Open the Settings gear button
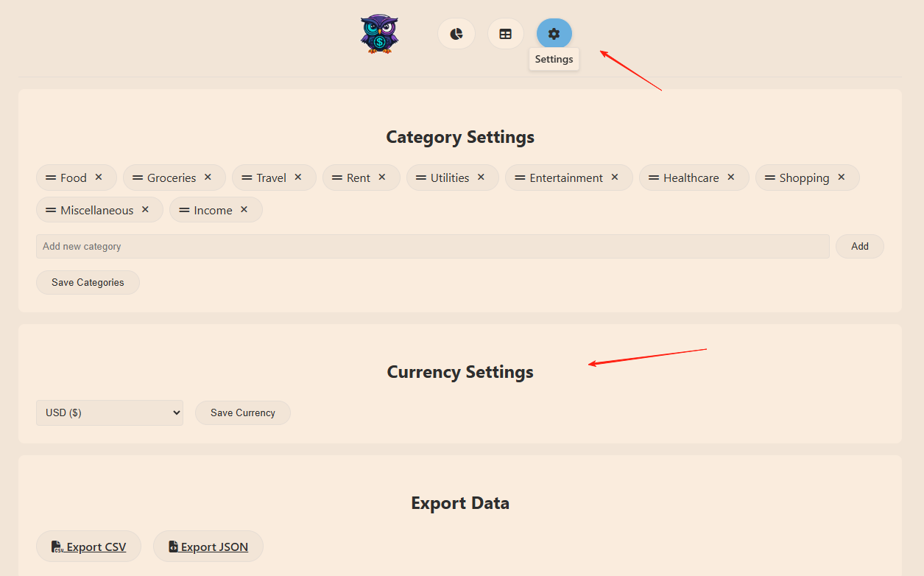The height and width of the screenshot is (576, 924). [x=554, y=34]
